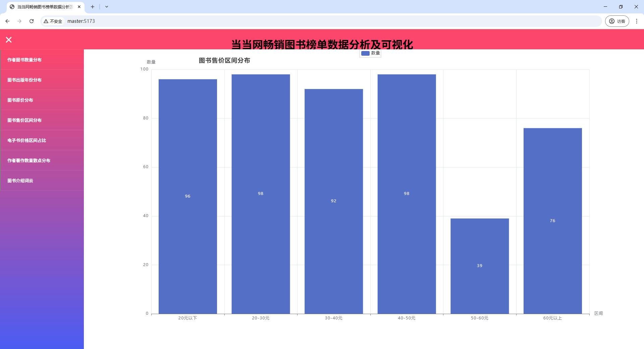Image resolution: width=644 pixels, height=349 pixels.
Task: Click the 40-50元 bar
Action: [407, 194]
